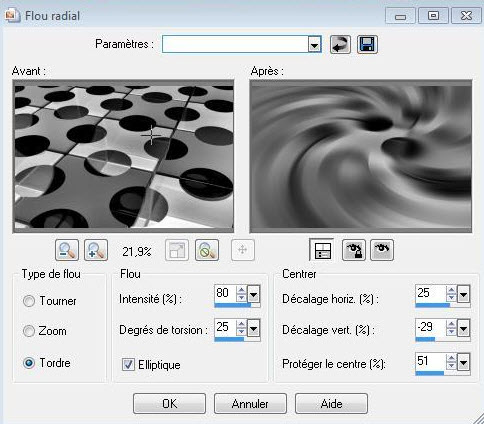Viewport: 484px width, 424px height.
Task: Open help with the Aide button
Action: [x=331, y=404]
